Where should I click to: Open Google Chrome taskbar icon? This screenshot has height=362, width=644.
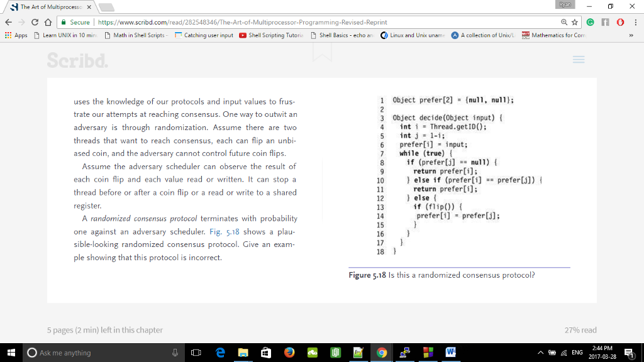click(x=382, y=353)
